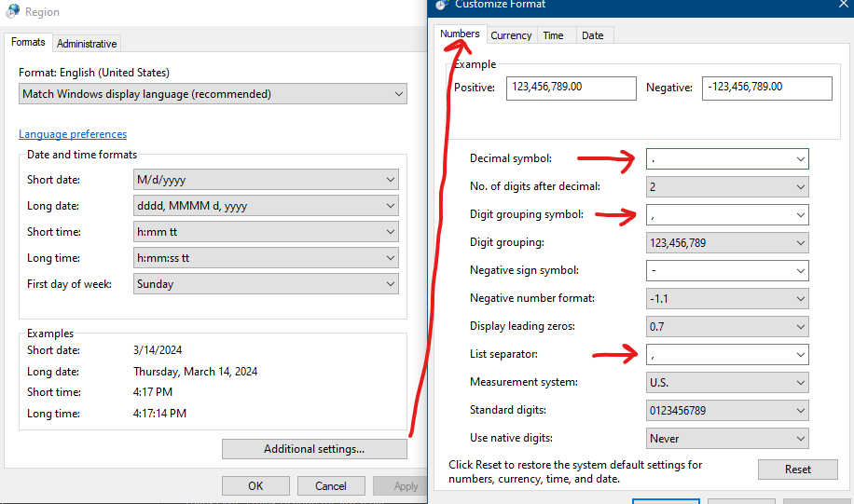Switch to the Currency tab
Screen dimensions: 854x504
pyautogui.click(x=511, y=35)
